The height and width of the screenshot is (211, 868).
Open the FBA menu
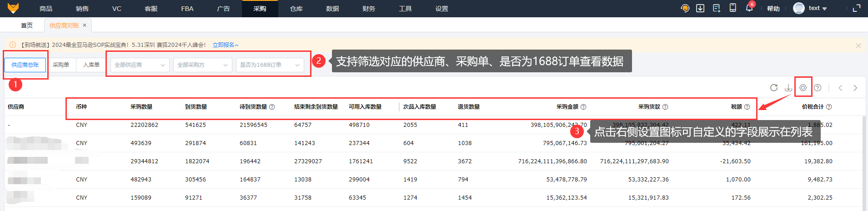coord(187,9)
